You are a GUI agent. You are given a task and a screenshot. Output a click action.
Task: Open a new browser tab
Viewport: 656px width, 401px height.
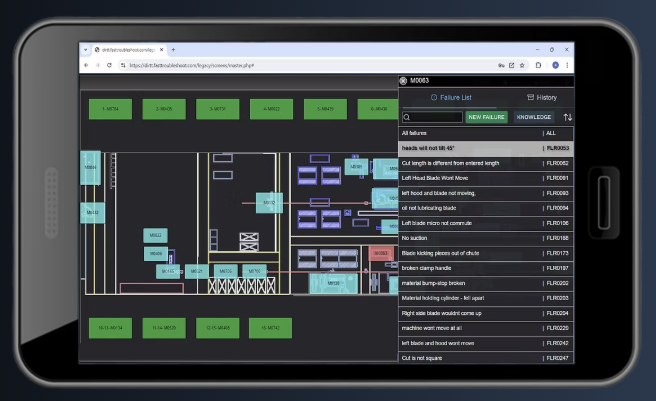pos(174,49)
